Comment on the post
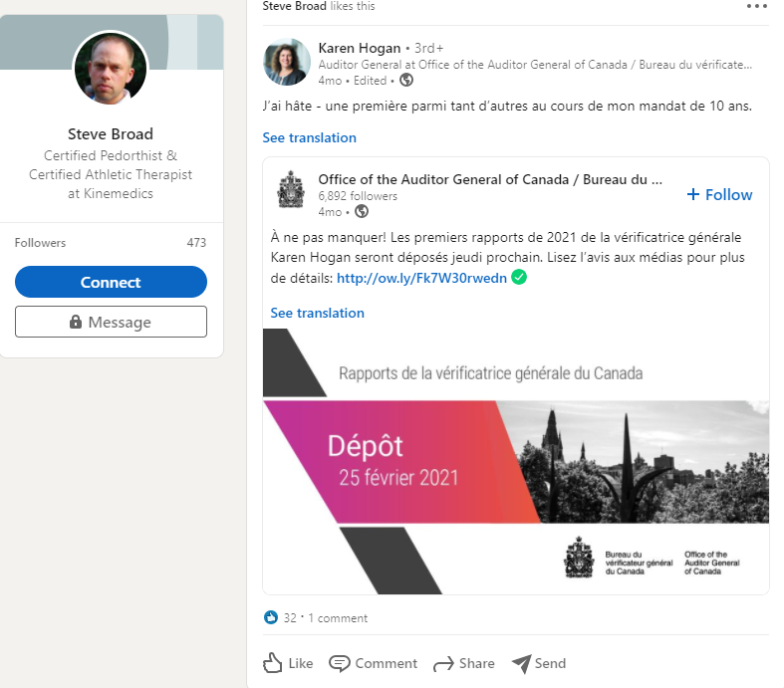784x688 pixels. pos(373,663)
